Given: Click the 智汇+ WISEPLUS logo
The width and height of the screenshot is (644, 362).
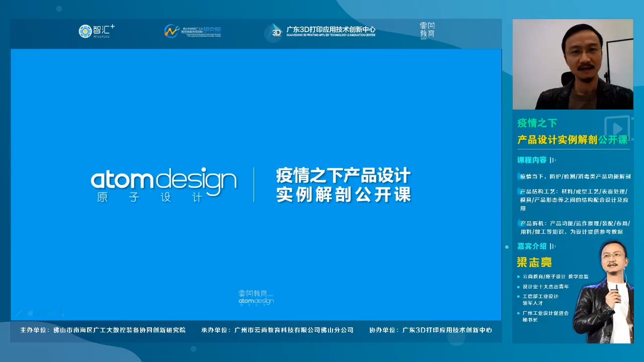Looking at the screenshot, I should [97, 31].
